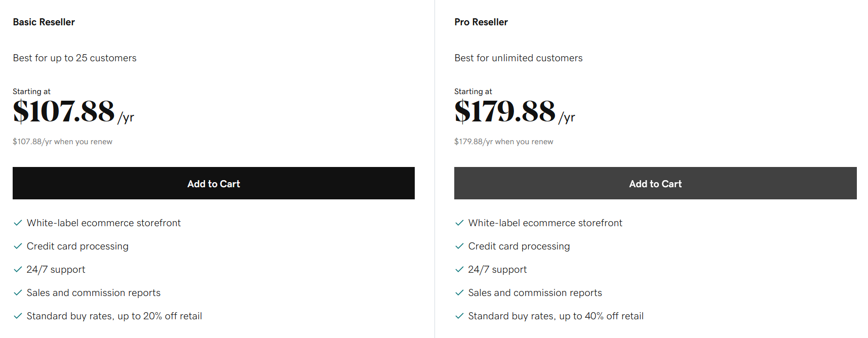
Task: Click checkmark beside Pro Sales and commission reports
Action: [459, 292]
